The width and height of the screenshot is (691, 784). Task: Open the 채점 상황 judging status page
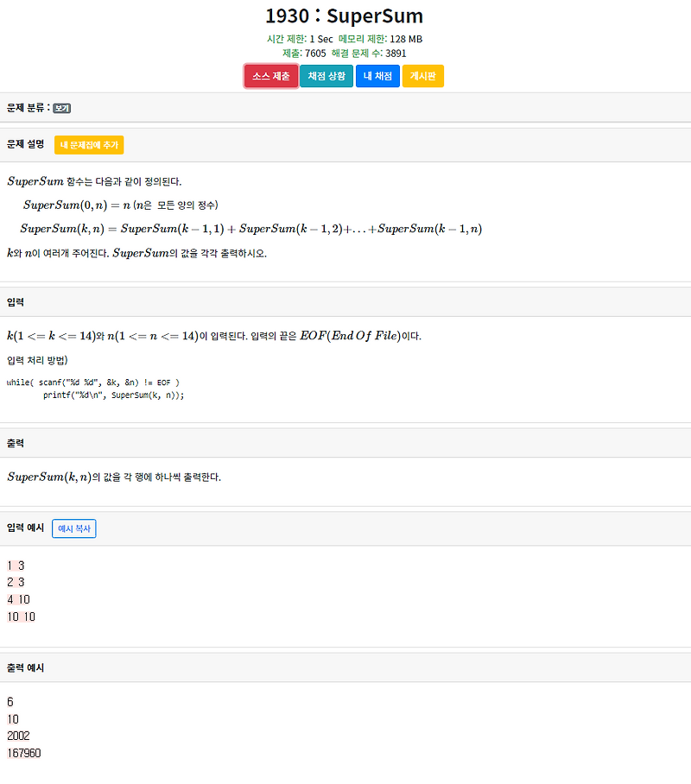326,76
